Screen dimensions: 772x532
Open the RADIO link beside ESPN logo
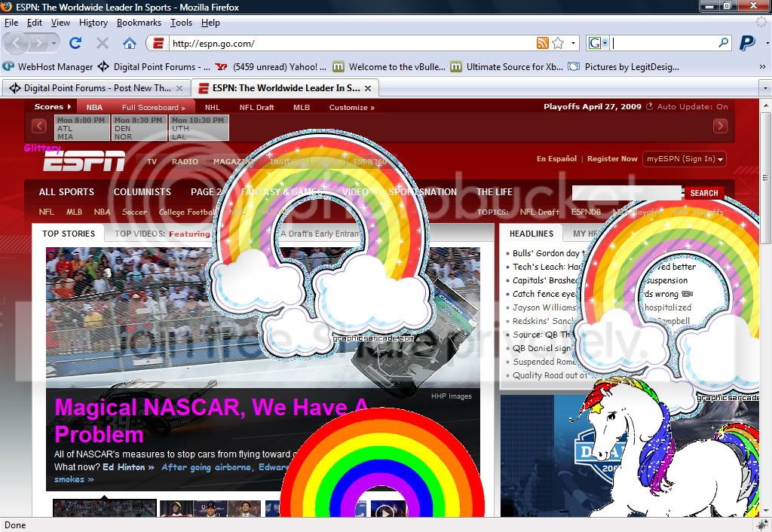pyautogui.click(x=185, y=161)
